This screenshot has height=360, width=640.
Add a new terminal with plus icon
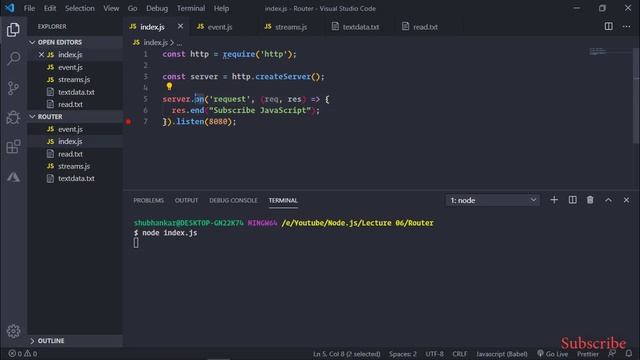tap(554, 200)
